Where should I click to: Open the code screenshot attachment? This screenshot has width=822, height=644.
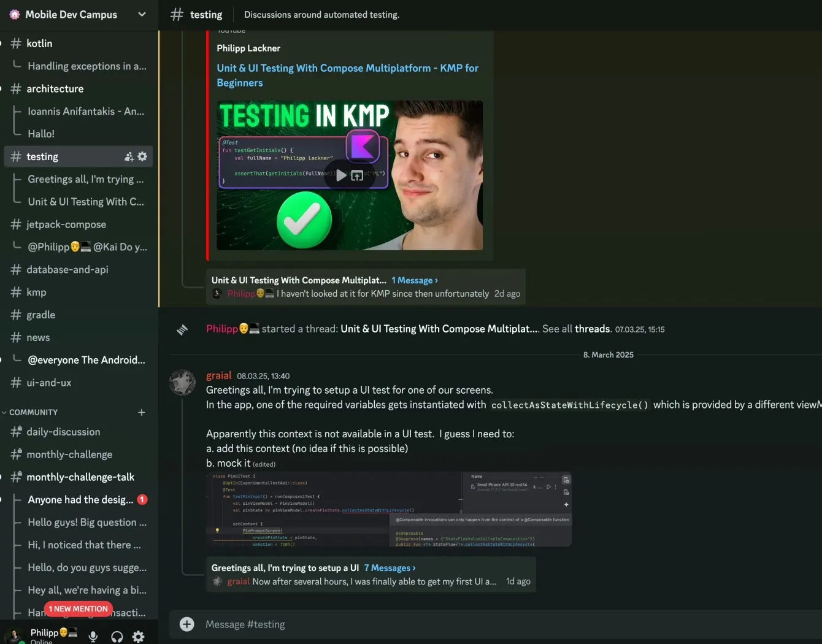coord(389,509)
